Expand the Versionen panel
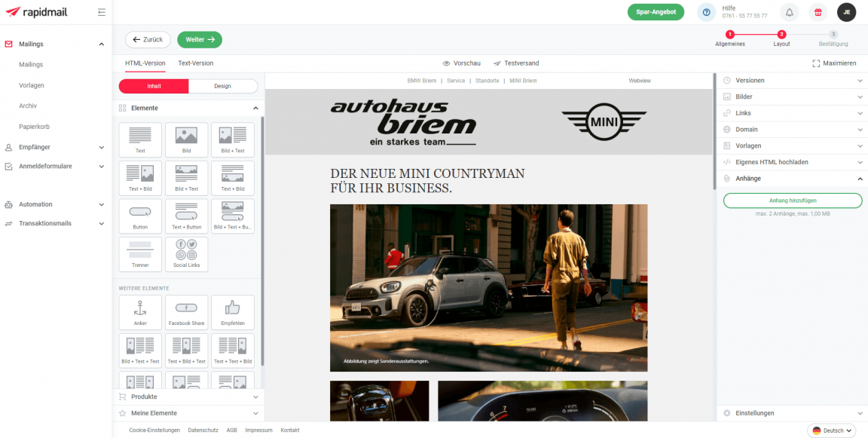The height and width of the screenshot is (438, 868). pyautogui.click(x=791, y=81)
